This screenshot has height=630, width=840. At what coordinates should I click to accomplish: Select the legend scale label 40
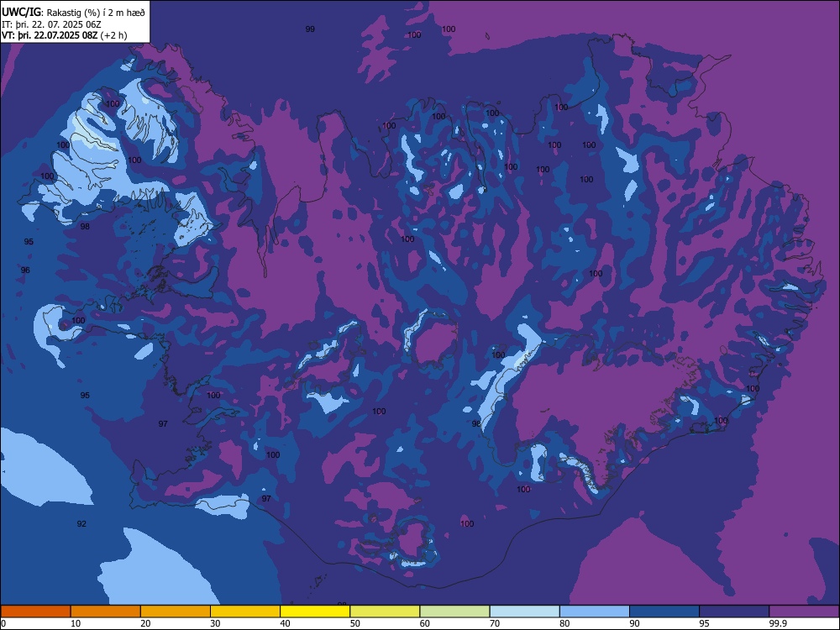(286, 623)
